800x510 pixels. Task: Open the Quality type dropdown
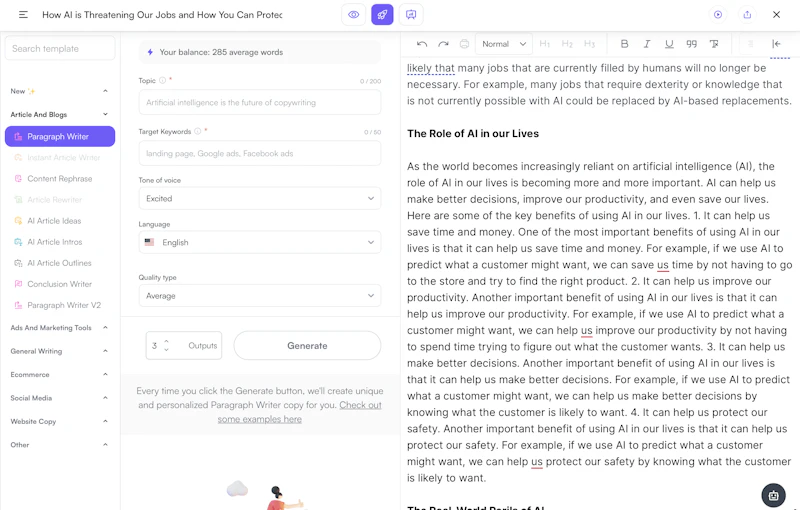pos(259,296)
